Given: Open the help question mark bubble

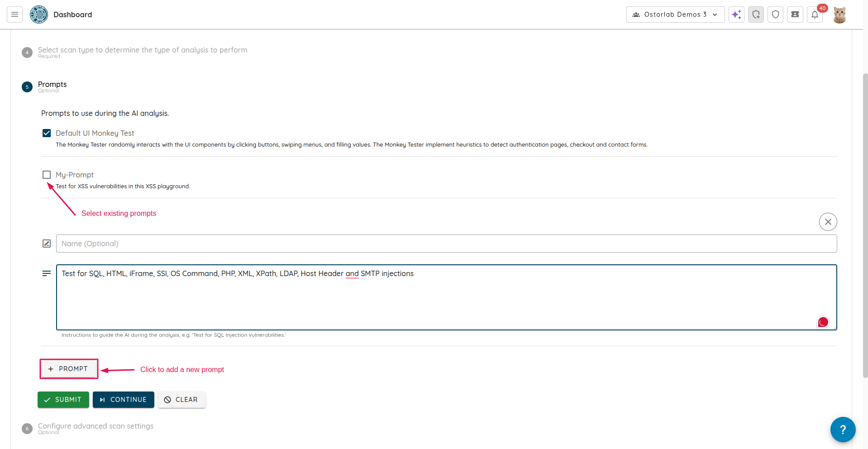Looking at the screenshot, I should (842, 429).
